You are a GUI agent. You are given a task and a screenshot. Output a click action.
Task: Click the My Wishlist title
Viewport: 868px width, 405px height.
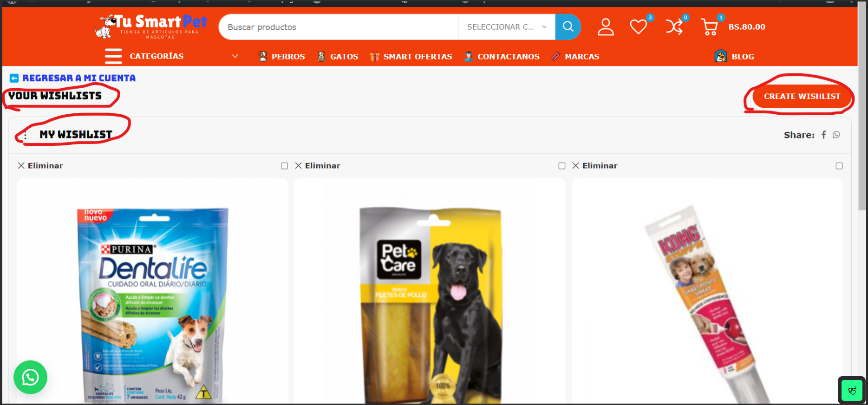point(76,135)
